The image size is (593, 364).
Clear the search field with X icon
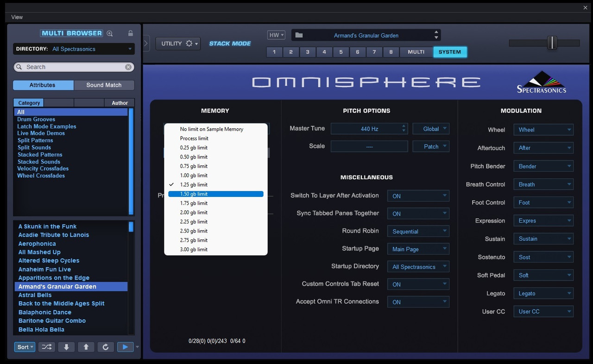tap(128, 67)
